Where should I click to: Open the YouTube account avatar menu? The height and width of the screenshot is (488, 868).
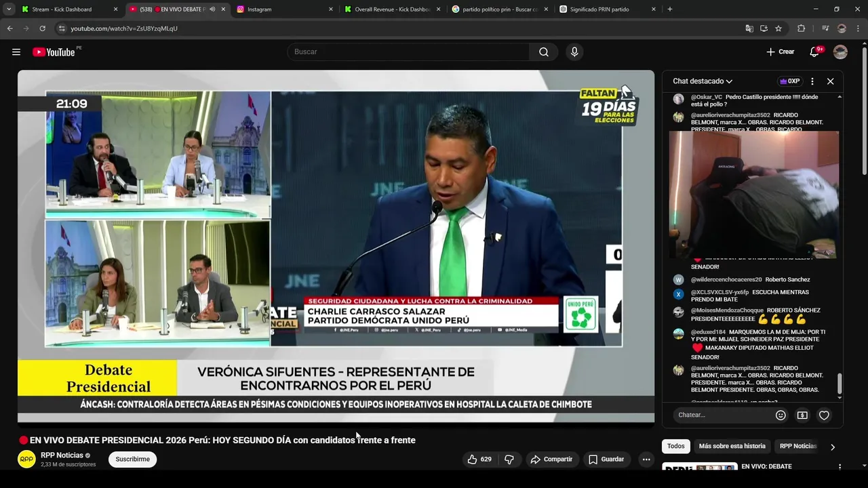(840, 52)
